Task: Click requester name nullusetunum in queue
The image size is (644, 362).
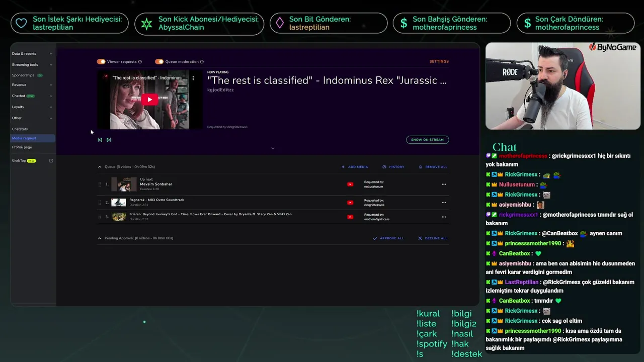Action: coord(374,187)
